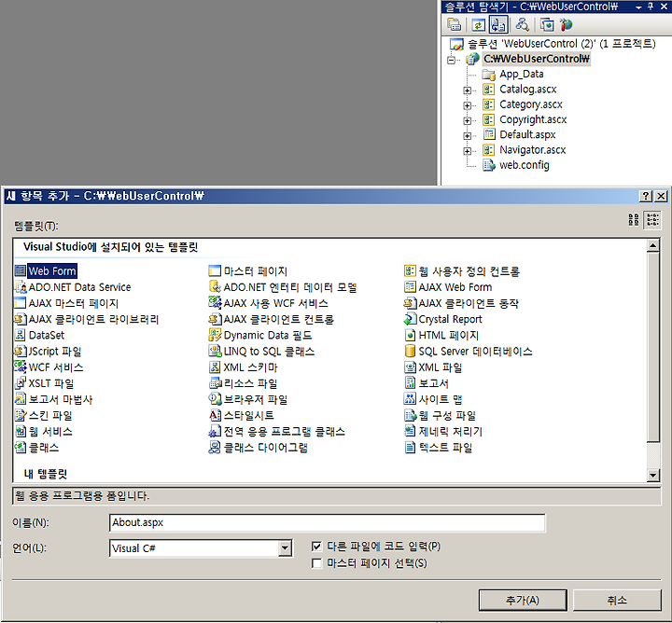The image size is (672, 623).
Task: Expand Navigator.ascx node in Solution Explorer
Action: tap(468, 151)
